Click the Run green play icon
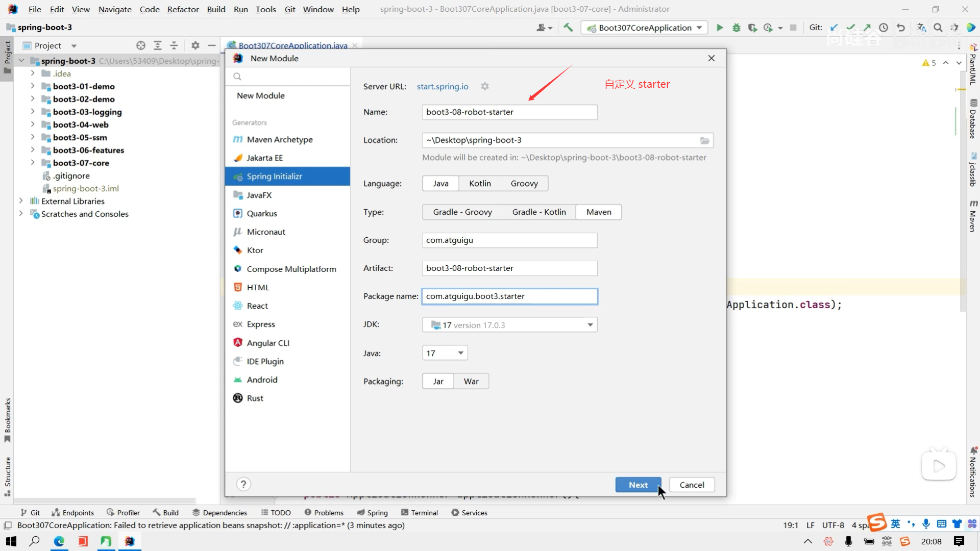Viewport: 980px width, 551px height. 720,28
